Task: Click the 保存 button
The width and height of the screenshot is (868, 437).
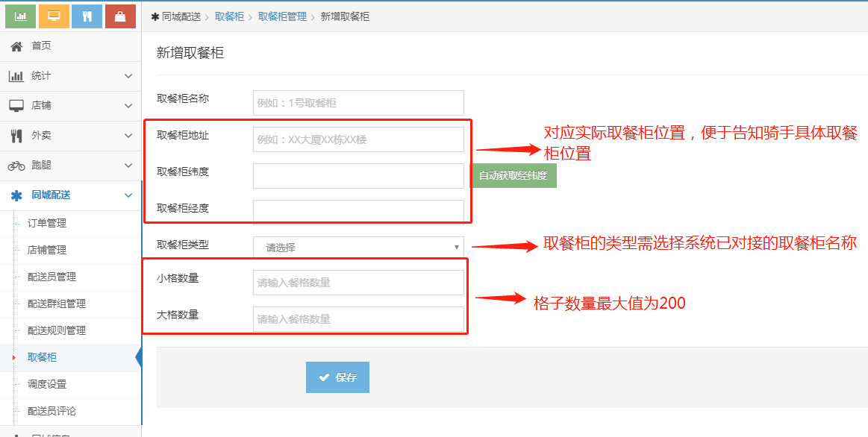Action: pos(337,377)
